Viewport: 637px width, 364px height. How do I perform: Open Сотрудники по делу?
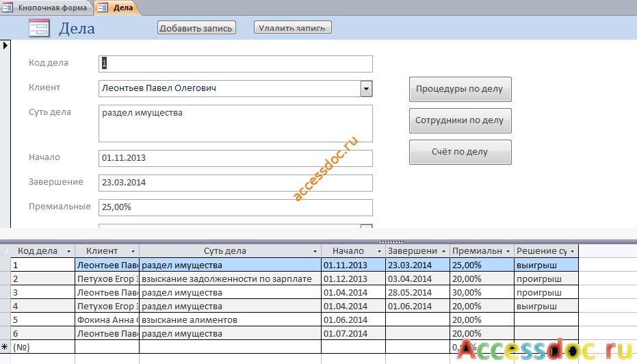pos(460,120)
